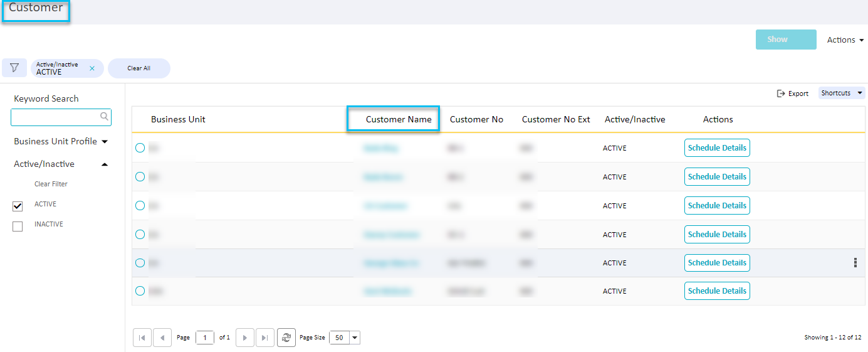Go to the previous page of results
This screenshot has width=868, height=352.
pyautogui.click(x=162, y=338)
